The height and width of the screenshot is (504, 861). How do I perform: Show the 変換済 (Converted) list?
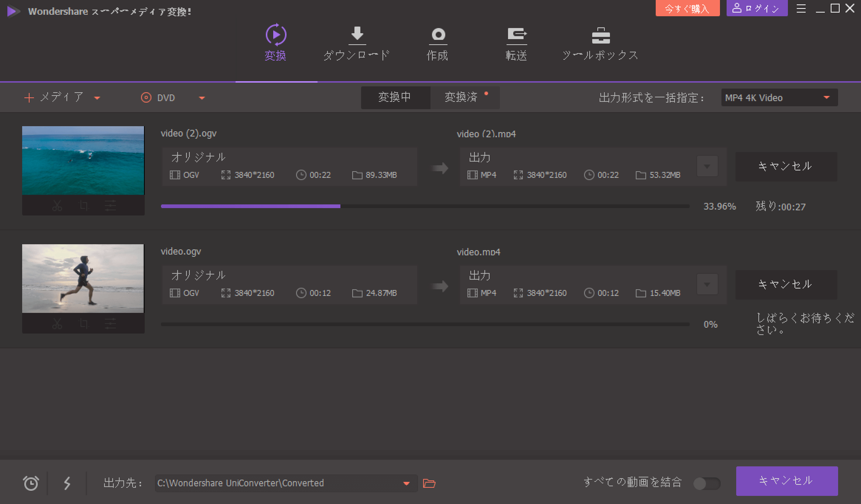465,97
